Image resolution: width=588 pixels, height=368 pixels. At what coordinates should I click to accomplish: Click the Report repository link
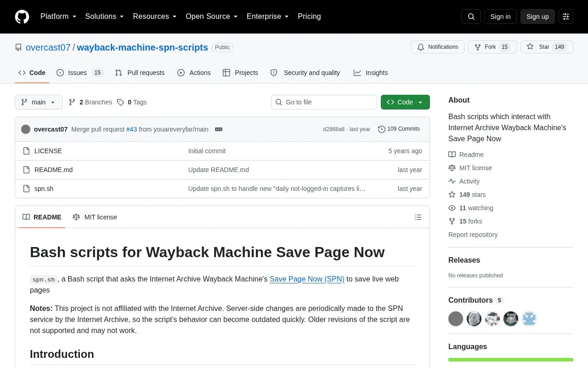pyautogui.click(x=473, y=235)
